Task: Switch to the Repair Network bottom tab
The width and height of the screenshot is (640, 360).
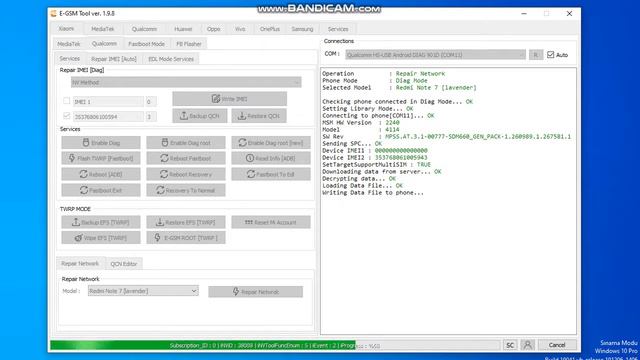Action: click(80, 263)
